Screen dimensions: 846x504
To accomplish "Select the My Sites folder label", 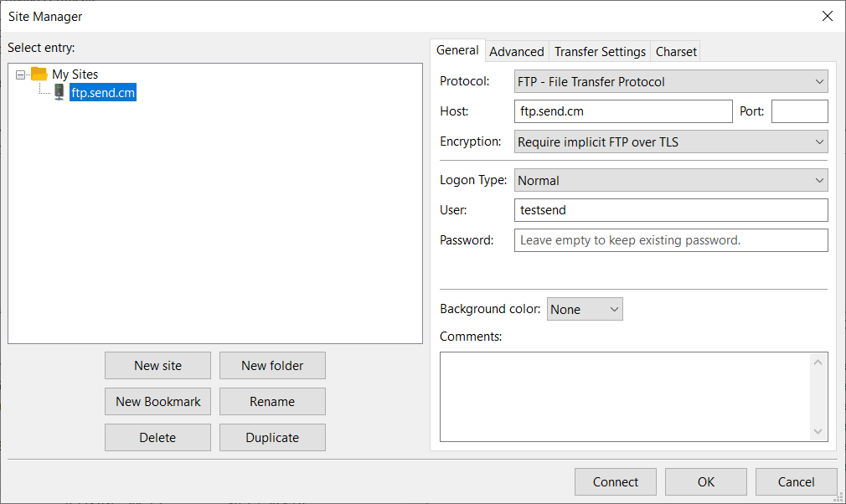I will click(75, 75).
